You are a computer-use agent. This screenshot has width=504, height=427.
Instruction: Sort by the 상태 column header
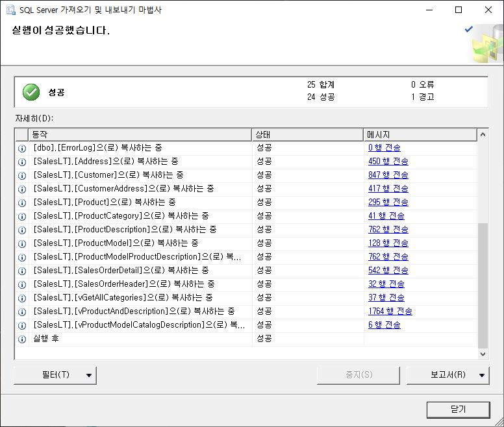coord(308,135)
